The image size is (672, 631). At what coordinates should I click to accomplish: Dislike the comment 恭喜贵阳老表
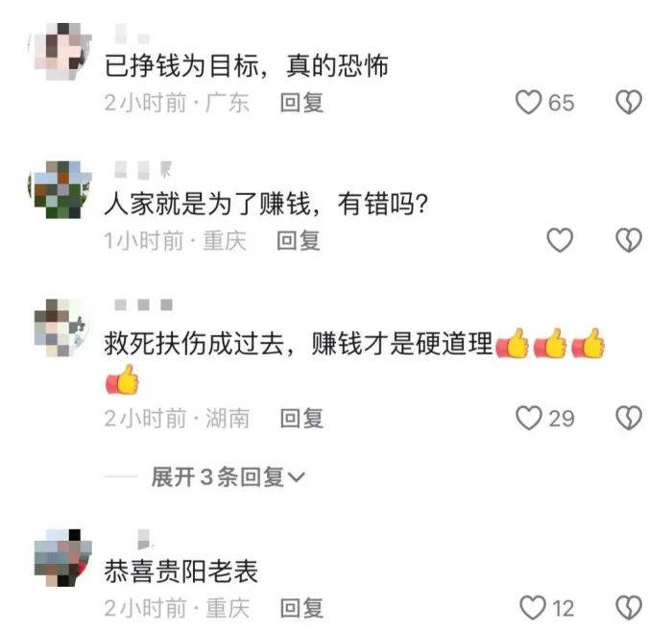(x=629, y=607)
